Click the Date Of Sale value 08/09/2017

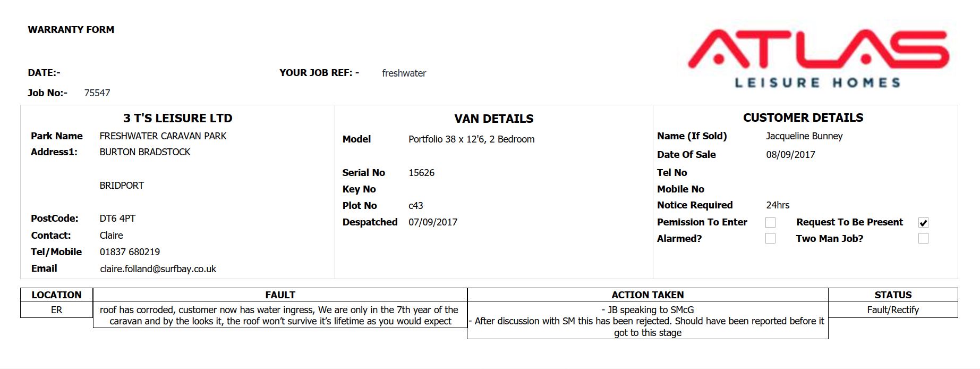coord(790,155)
